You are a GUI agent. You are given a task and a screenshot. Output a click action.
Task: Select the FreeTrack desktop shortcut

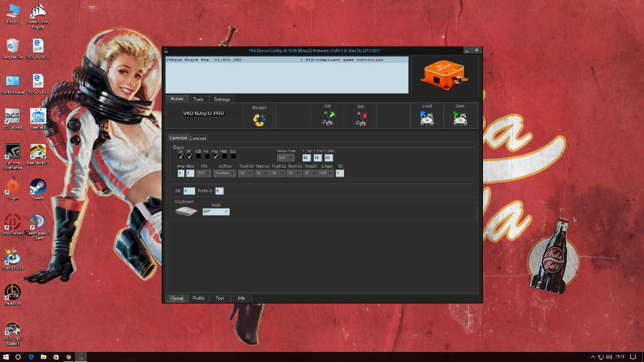[38, 119]
